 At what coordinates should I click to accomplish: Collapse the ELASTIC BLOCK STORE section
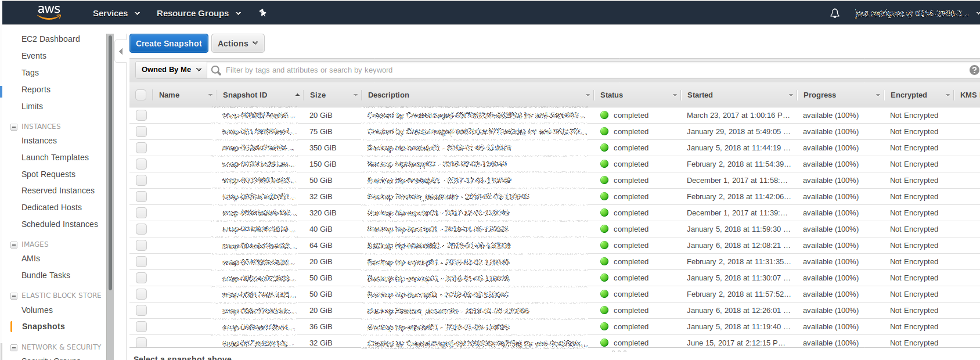pyautogui.click(x=14, y=296)
